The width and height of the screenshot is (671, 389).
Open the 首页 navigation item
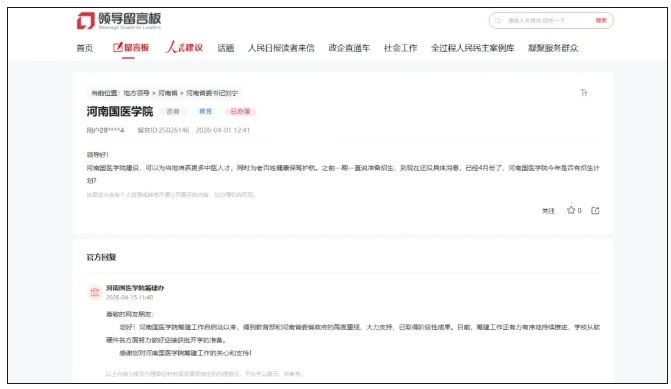coord(85,48)
